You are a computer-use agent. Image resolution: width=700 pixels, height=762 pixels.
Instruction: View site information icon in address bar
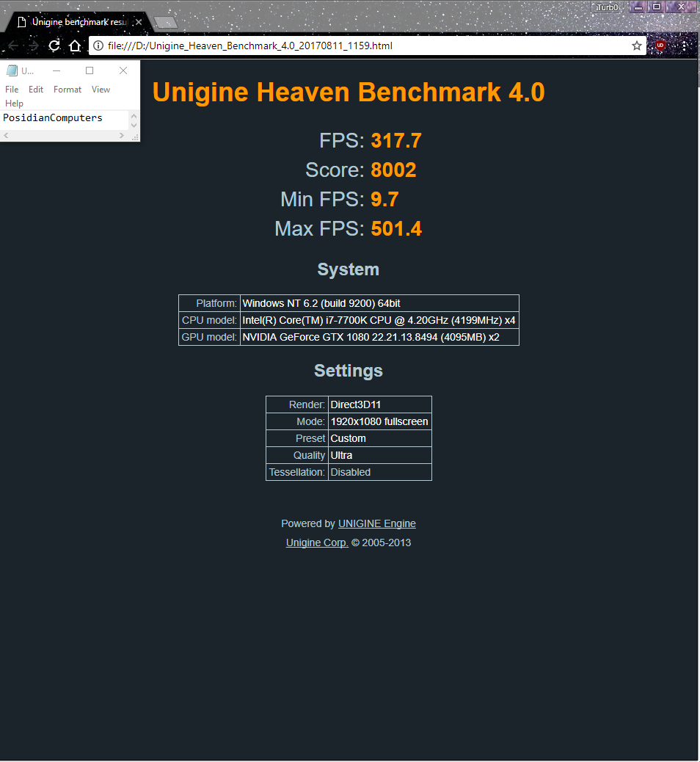tap(98, 46)
